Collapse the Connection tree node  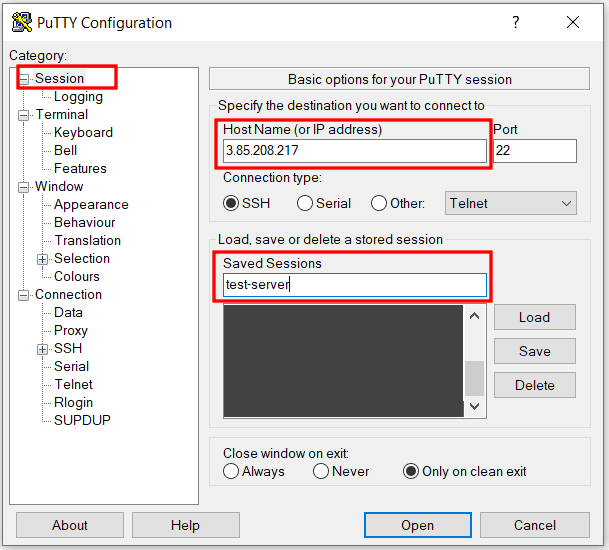[24, 296]
